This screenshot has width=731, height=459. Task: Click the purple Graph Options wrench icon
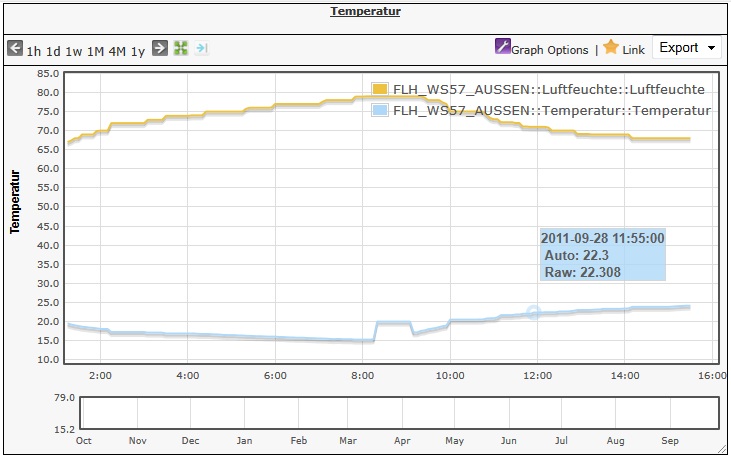(503, 46)
